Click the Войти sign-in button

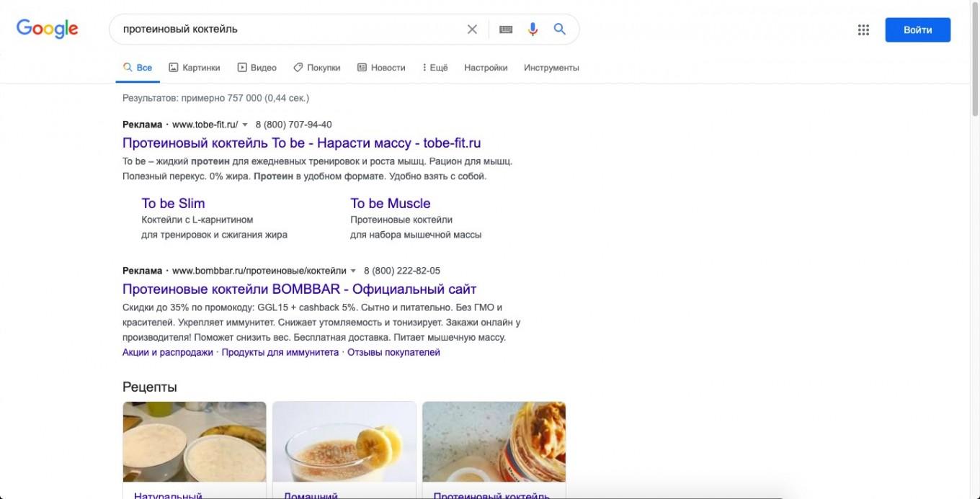[x=917, y=30]
